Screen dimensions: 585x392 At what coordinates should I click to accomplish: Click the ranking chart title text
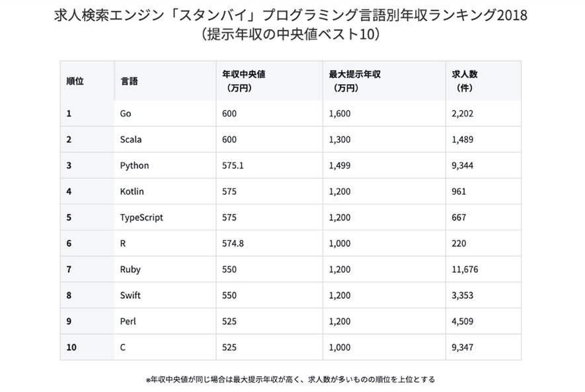click(291, 24)
